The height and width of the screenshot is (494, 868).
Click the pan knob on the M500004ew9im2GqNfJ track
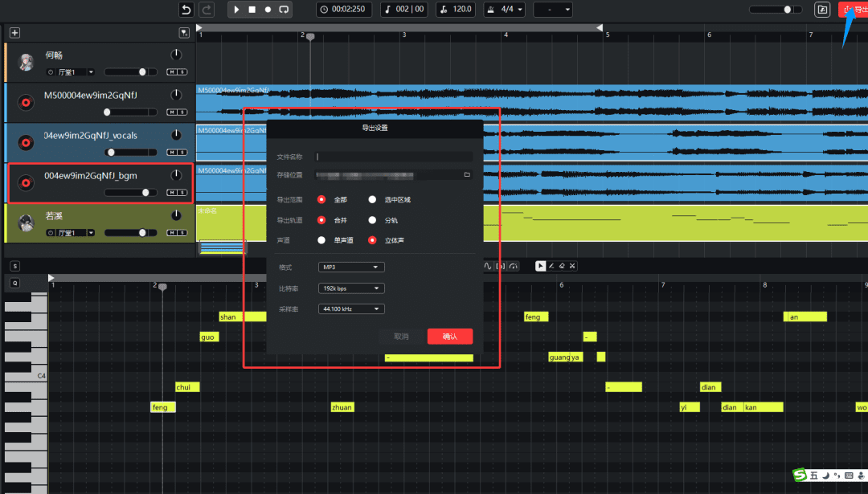click(176, 95)
